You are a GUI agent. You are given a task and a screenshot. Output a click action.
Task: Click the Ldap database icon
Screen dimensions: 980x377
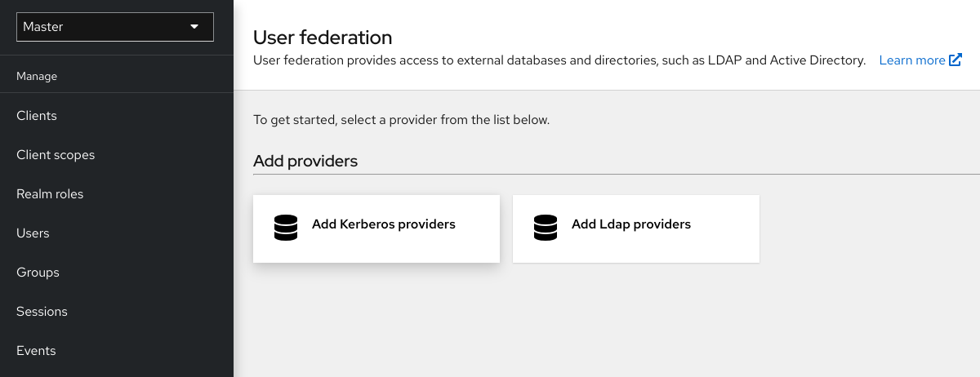pyautogui.click(x=545, y=228)
